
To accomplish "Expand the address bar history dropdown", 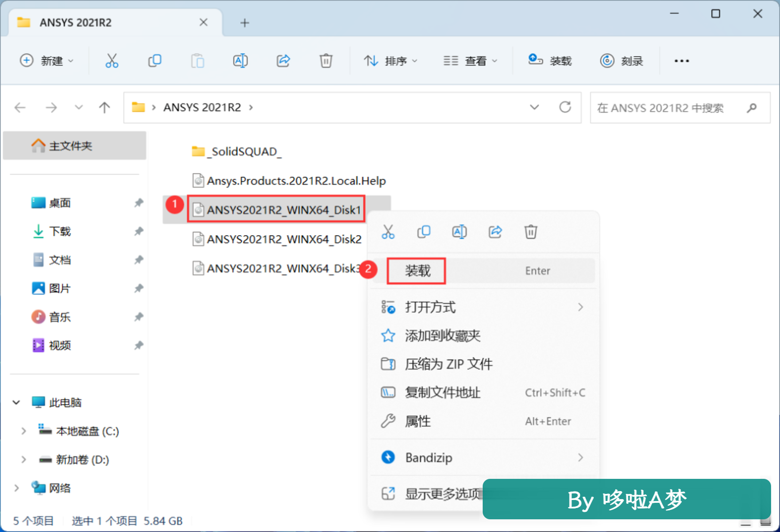I will (534, 107).
